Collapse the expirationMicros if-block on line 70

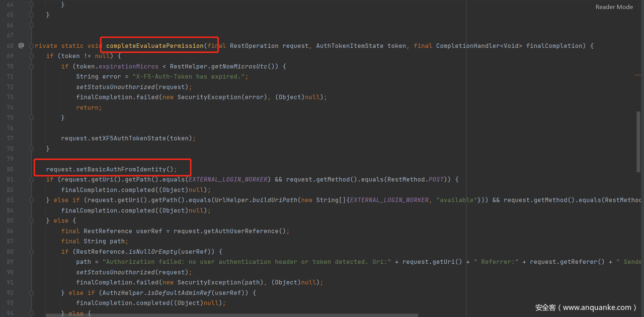click(x=31, y=66)
